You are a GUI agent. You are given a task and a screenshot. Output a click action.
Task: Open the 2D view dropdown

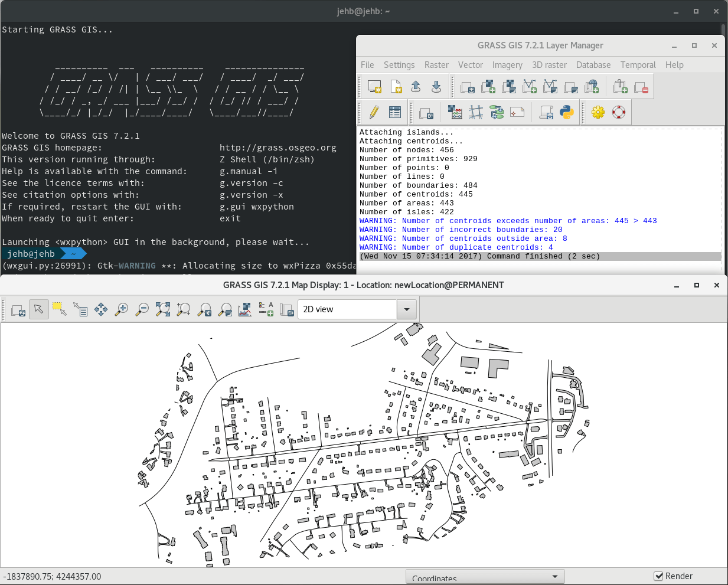tap(406, 309)
